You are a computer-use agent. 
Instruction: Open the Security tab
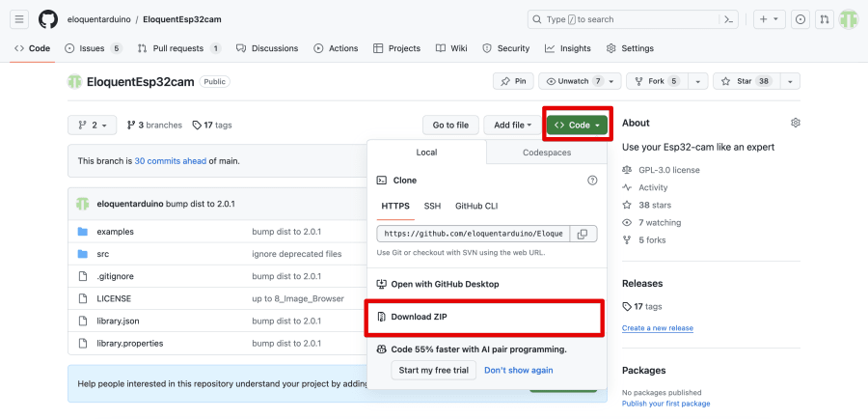coord(506,48)
